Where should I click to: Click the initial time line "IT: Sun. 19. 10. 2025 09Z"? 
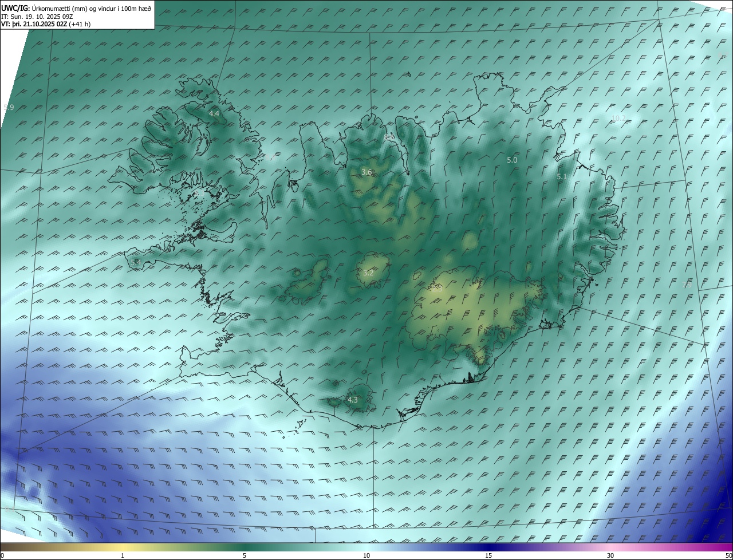click(x=37, y=17)
